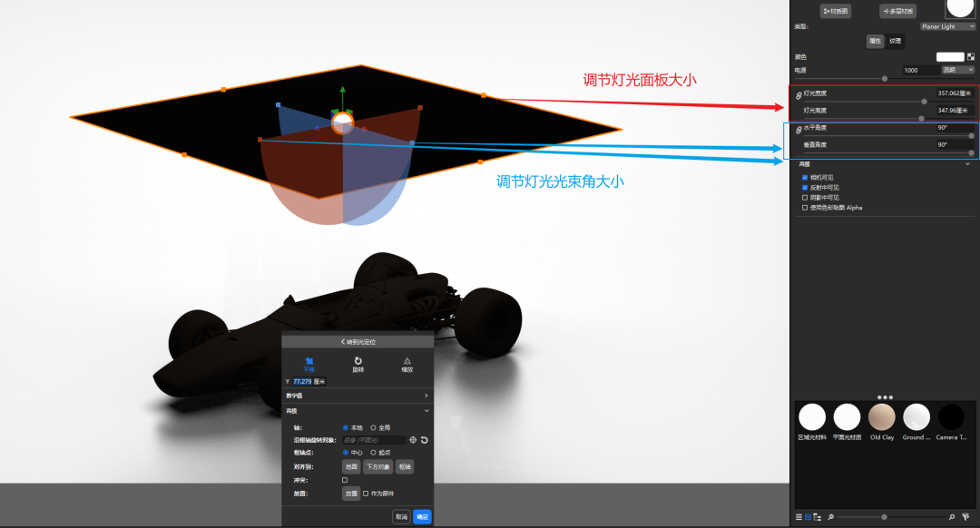The image size is (980, 528).
Task: Click the 取消 cancel button
Action: [401, 517]
